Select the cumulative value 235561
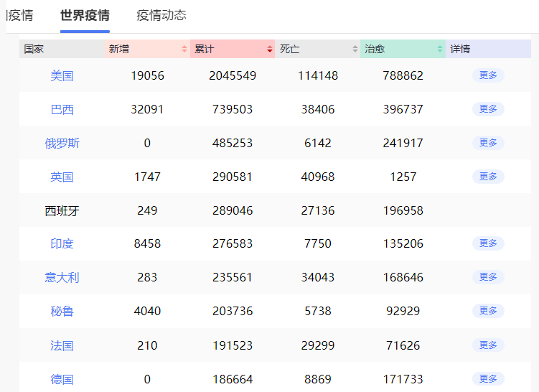This screenshot has width=539, height=392. coord(233,277)
